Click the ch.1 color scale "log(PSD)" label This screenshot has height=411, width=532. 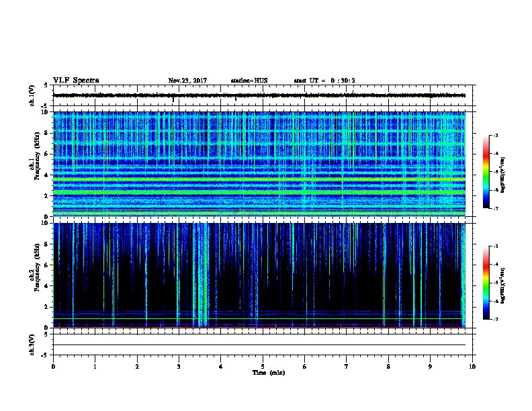point(502,175)
